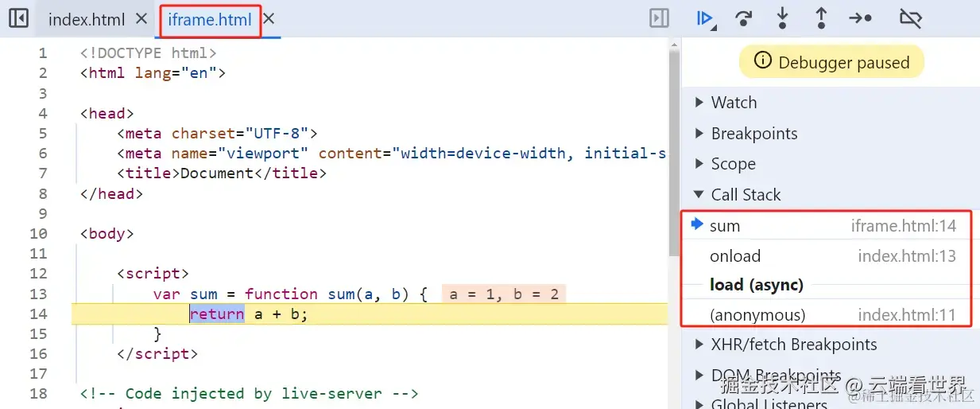The image size is (980, 409).
Task: Open index.html:11 source location
Action: tap(907, 315)
